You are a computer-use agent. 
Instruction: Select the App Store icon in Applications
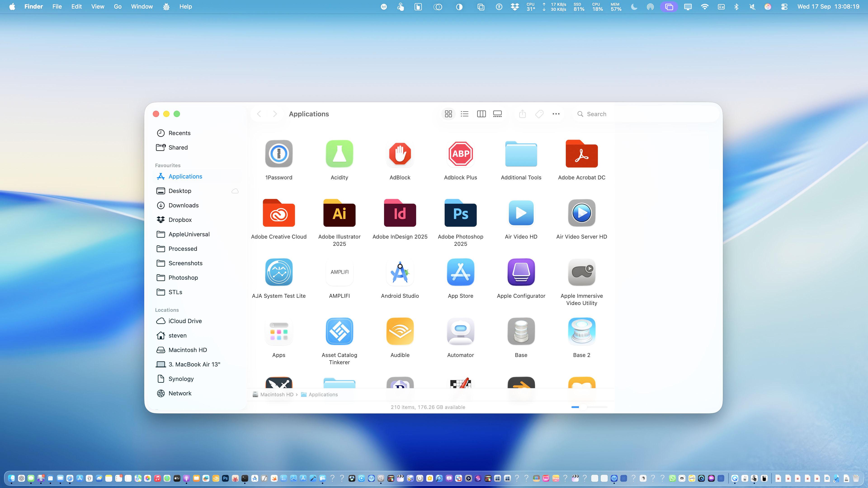click(x=461, y=272)
